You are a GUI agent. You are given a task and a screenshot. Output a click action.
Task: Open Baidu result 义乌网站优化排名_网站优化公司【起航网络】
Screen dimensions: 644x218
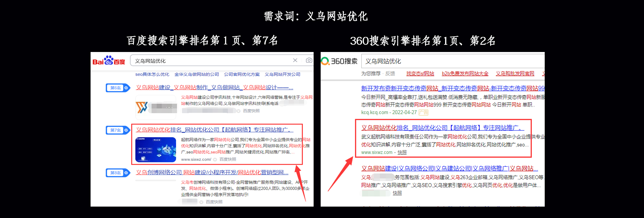tap(215, 130)
